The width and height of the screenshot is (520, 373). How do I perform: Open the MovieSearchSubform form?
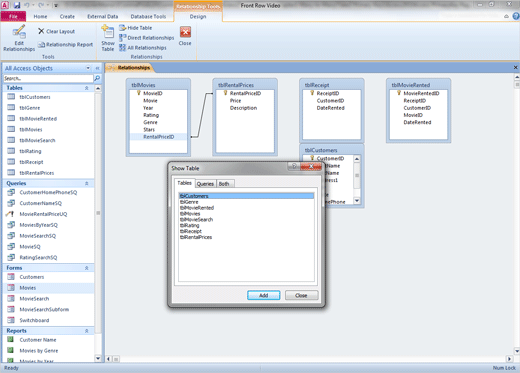(44, 310)
